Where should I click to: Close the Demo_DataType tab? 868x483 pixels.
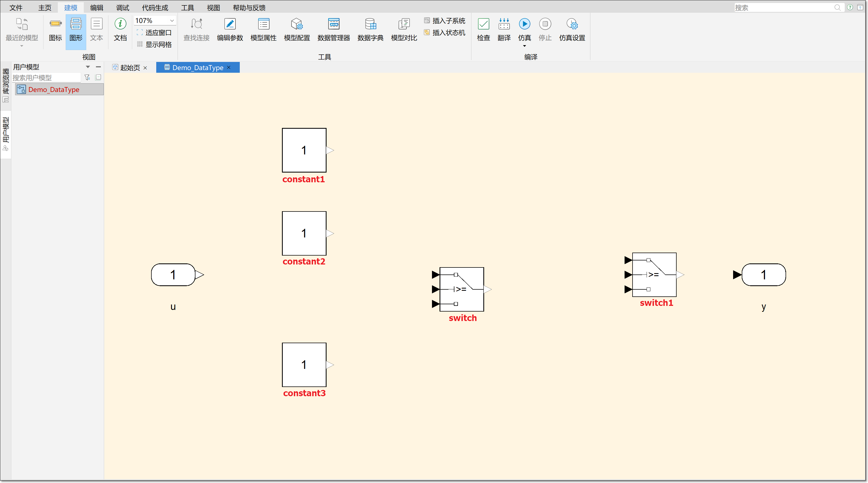click(x=229, y=67)
